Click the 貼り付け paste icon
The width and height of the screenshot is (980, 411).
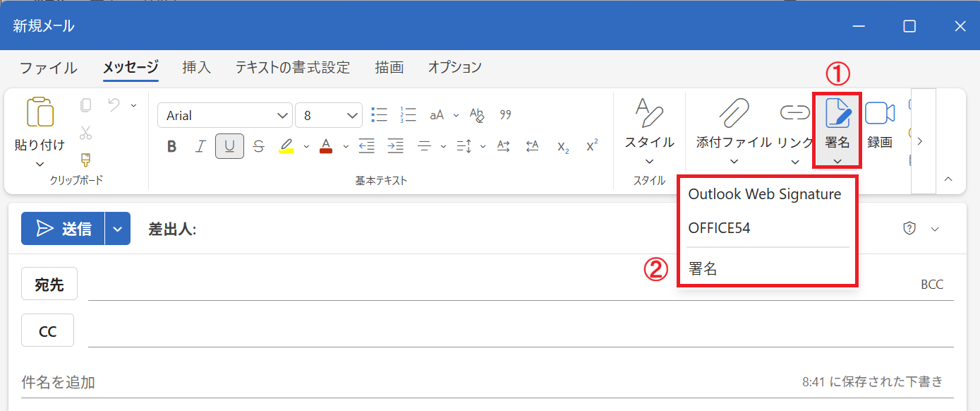[40, 112]
